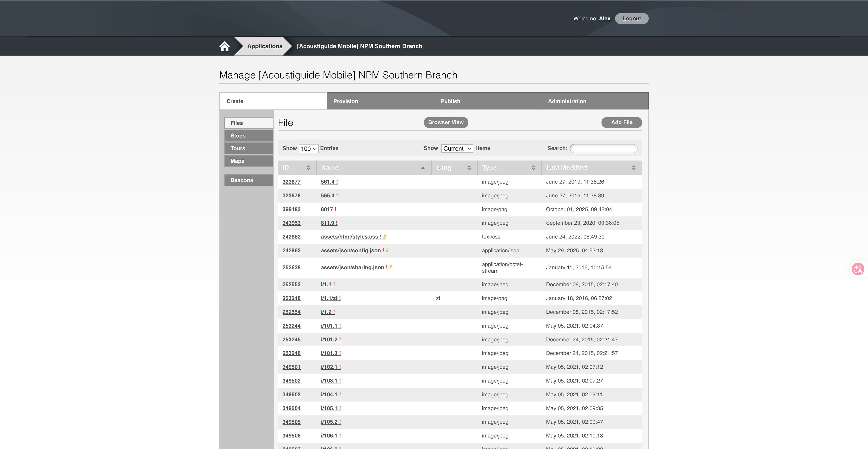Image resolution: width=868 pixels, height=449 pixels.
Task: Sort table by ID column arrows
Action: click(x=308, y=168)
